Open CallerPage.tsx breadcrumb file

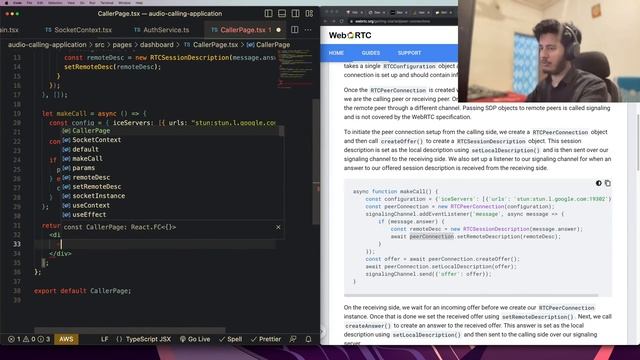[x=211, y=44]
